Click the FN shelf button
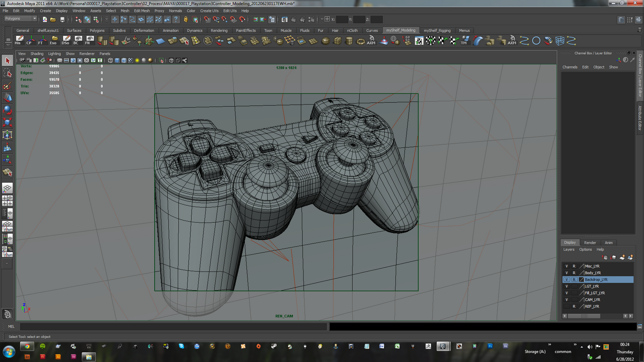This screenshot has height=362, width=644. coord(89,40)
